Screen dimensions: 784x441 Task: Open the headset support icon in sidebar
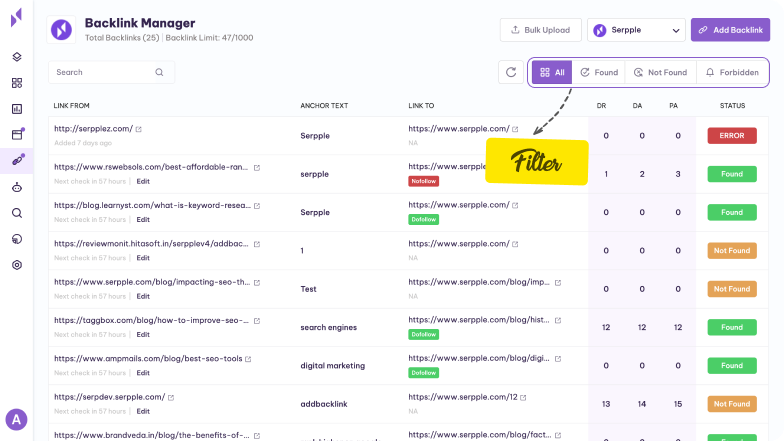(x=17, y=239)
